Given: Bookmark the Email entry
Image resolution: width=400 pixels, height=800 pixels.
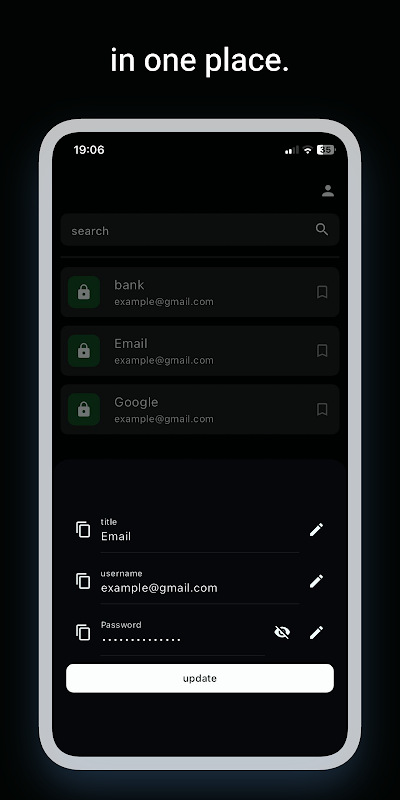Looking at the screenshot, I should click(322, 351).
